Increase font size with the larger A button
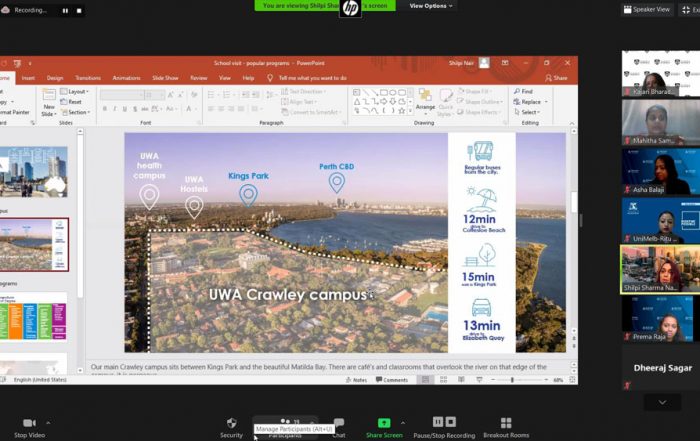The height and width of the screenshot is (441, 700). click(171, 95)
